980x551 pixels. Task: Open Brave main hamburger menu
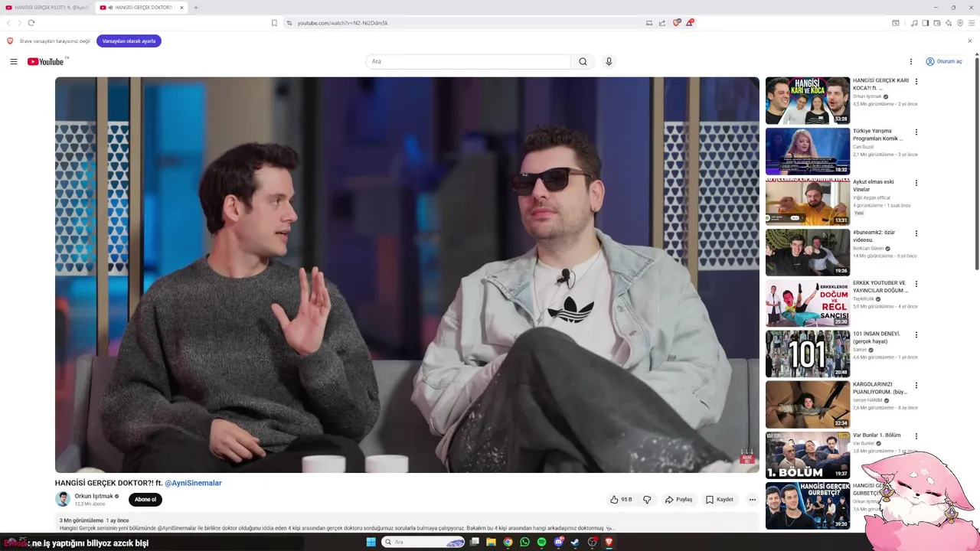coord(972,23)
